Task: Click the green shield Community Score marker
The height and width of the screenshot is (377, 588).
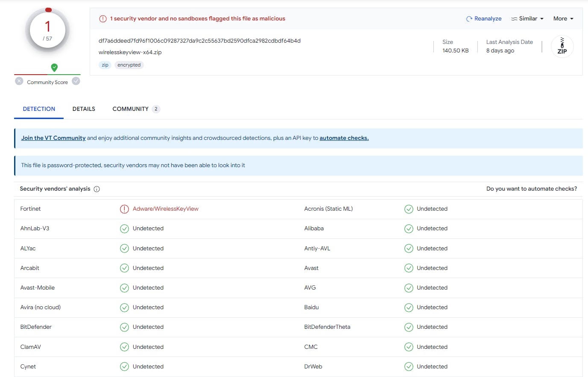Action: (54, 67)
